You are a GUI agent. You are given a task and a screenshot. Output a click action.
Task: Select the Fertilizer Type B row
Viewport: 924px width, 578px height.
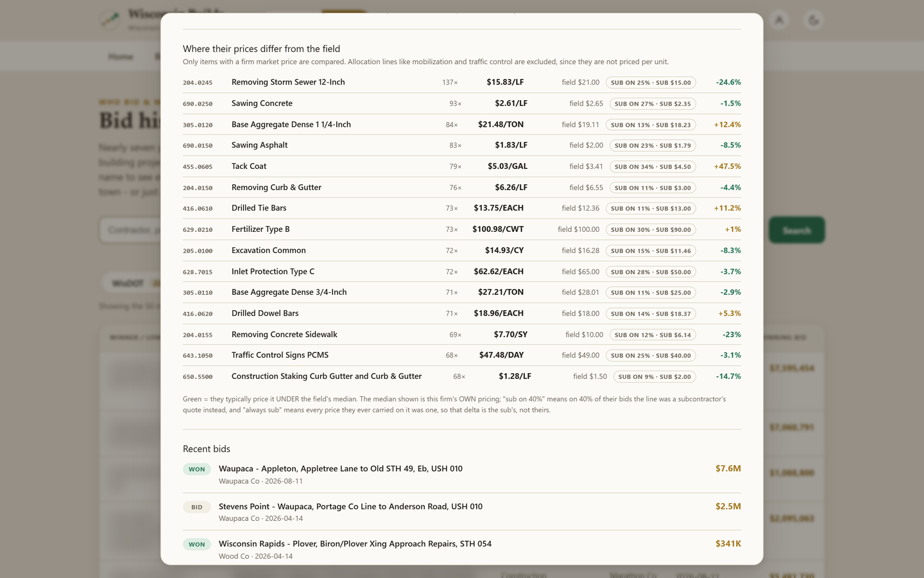click(462, 229)
